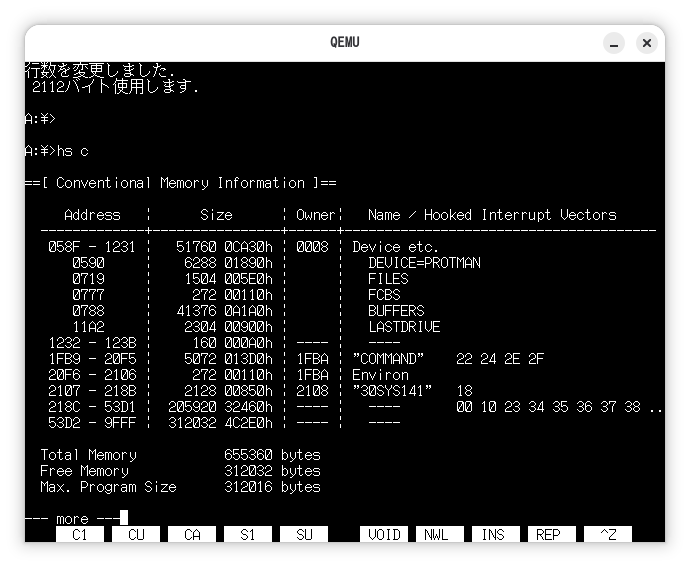Click the INS function key label
690x567 pixels.
point(496,534)
